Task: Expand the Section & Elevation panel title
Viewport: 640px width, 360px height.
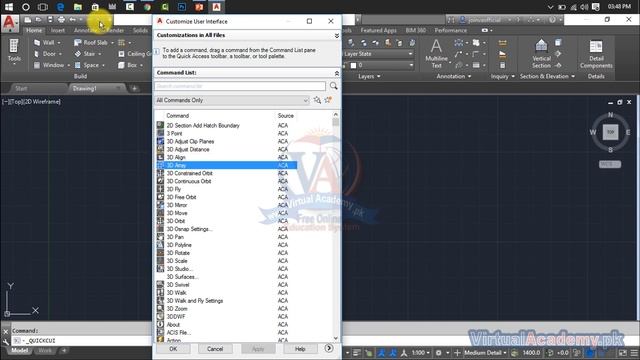Action: [547, 76]
